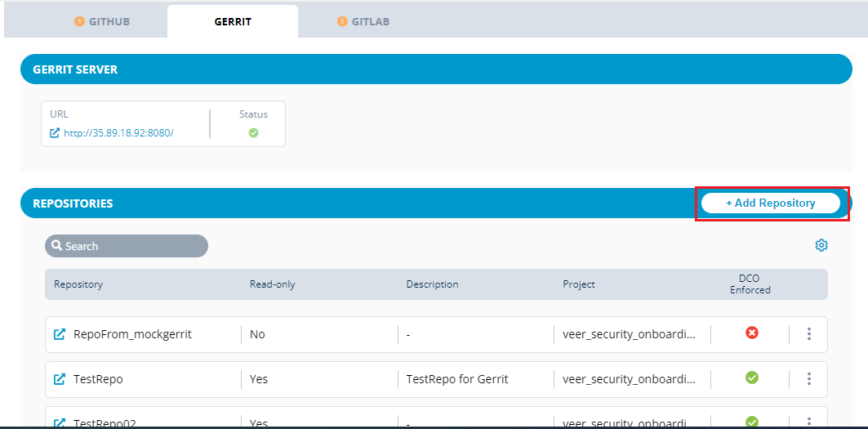Open TestRepo external link icon
Image resolution: width=868 pixels, height=429 pixels.
[60, 379]
